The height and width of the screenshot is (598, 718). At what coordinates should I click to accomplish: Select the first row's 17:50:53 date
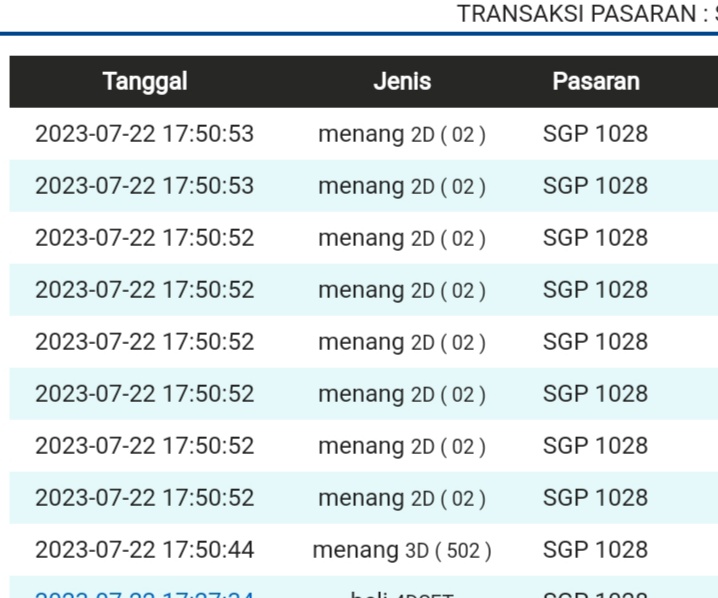pos(145,134)
